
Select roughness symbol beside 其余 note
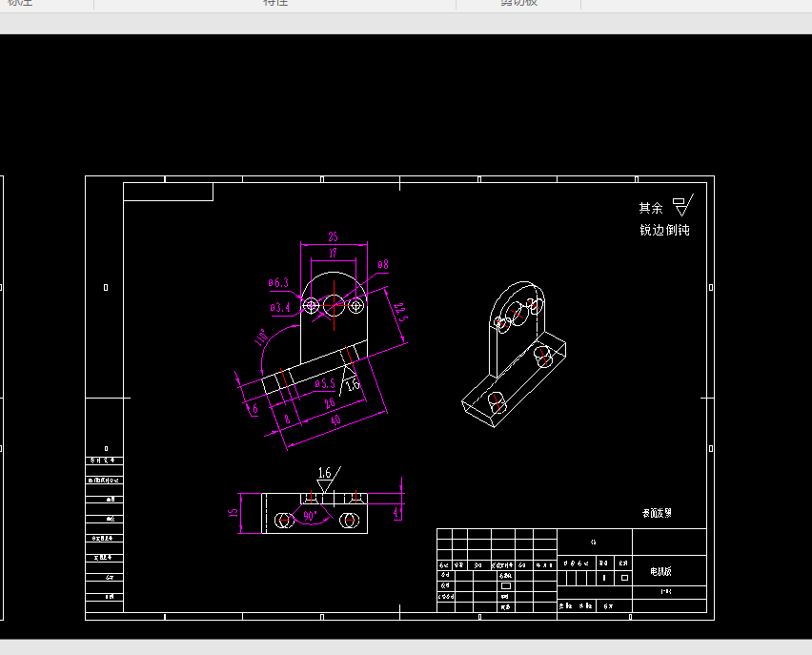coord(683,205)
